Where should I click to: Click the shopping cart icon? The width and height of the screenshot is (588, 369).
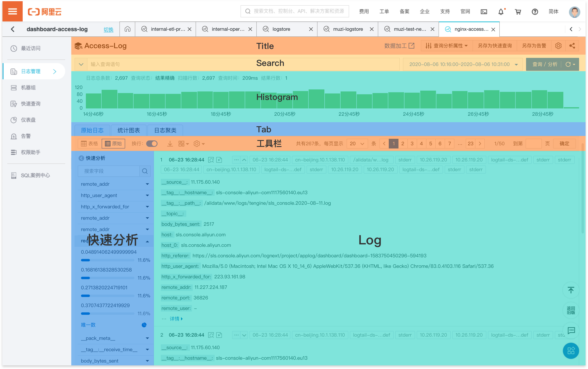518,12
